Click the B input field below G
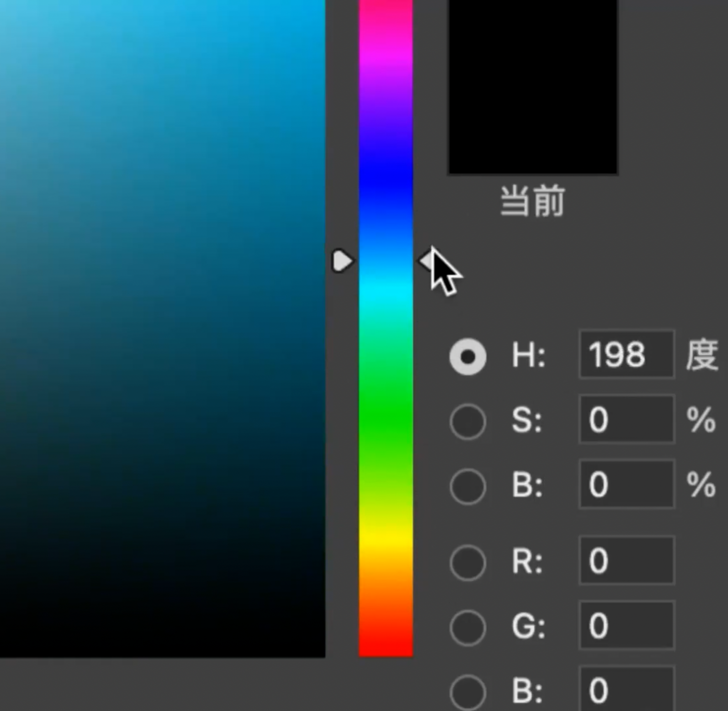 click(x=626, y=690)
